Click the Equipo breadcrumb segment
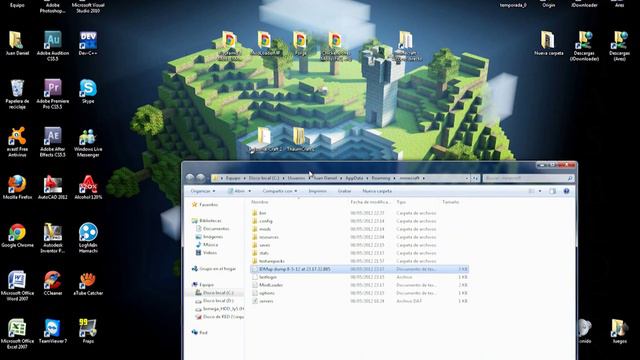Image resolution: width=640 pixels, height=360 pixels. (233, 178)
